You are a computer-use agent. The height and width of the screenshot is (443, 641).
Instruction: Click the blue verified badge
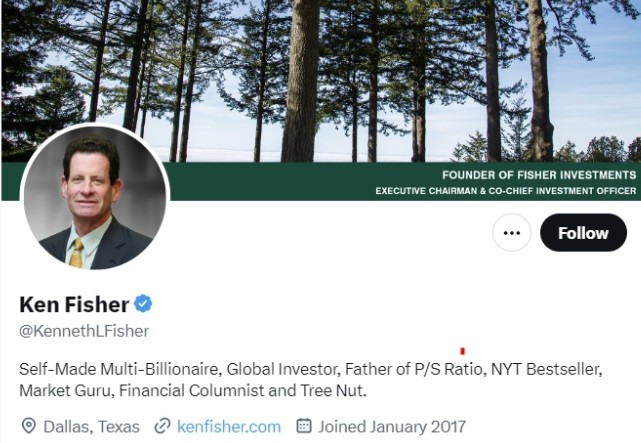144,304
